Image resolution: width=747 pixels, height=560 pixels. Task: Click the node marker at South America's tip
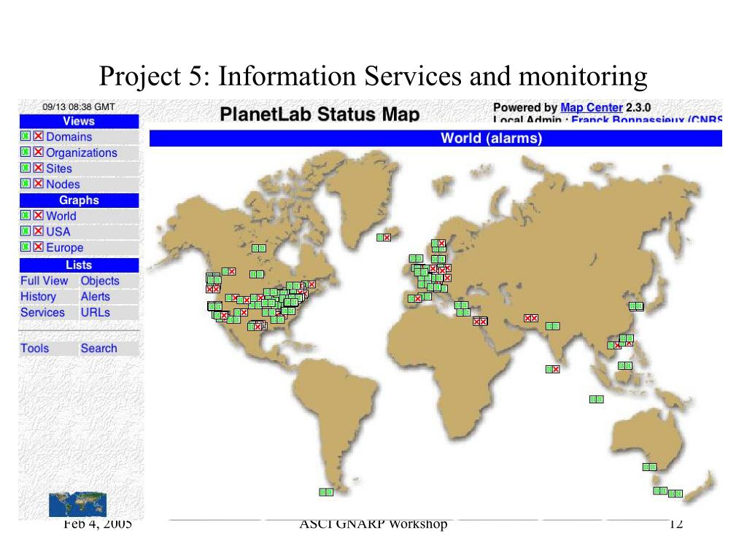(326, 492)
